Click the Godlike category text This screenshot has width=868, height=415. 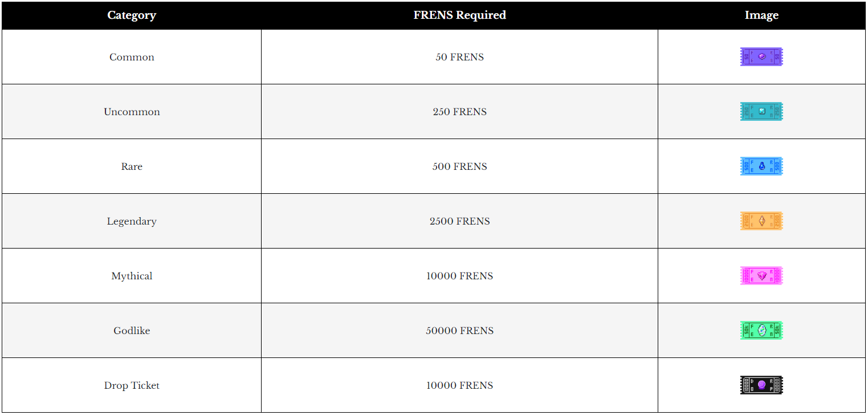click(x=132, y=331)
